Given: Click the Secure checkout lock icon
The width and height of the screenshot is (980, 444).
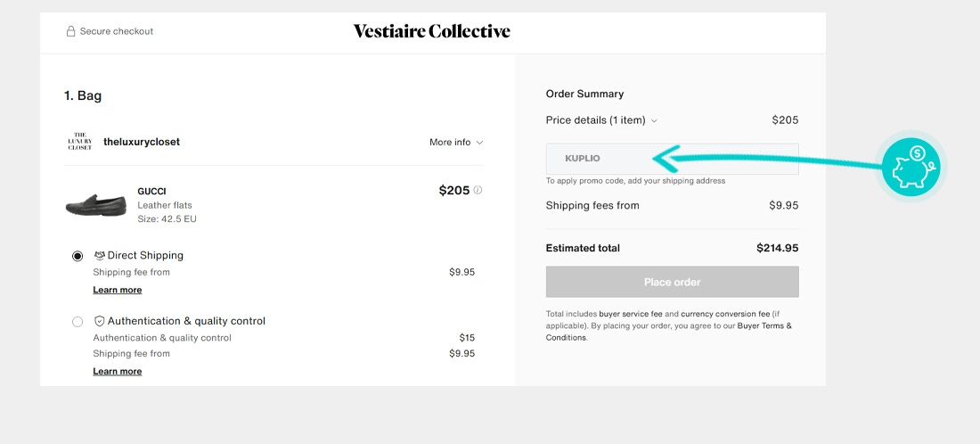Looking at the screenshot, I should click(x=70, y=31).
